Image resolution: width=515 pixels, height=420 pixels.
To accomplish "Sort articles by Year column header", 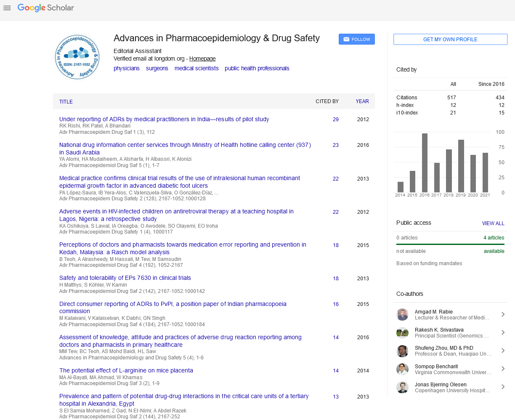I will click(362, 101).
